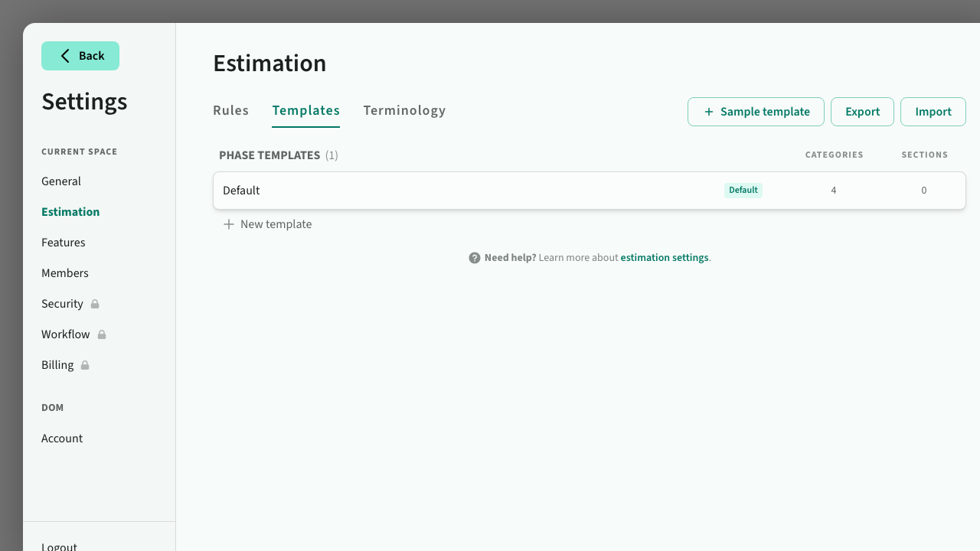980x551 pixels.
Task: Open the estimation settings help link
Action: 664,258
